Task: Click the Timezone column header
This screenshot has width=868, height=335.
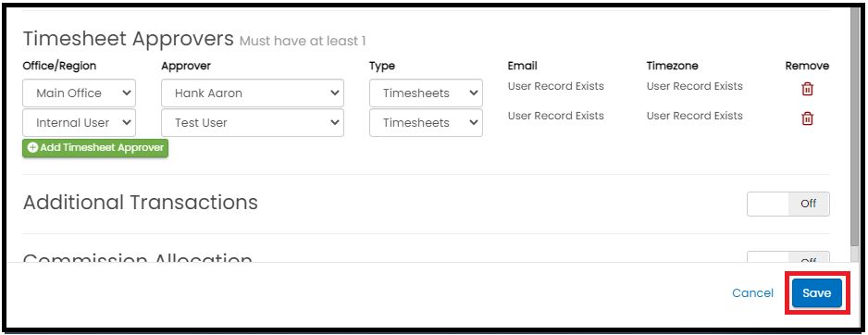Action: [x=672, y=66]
